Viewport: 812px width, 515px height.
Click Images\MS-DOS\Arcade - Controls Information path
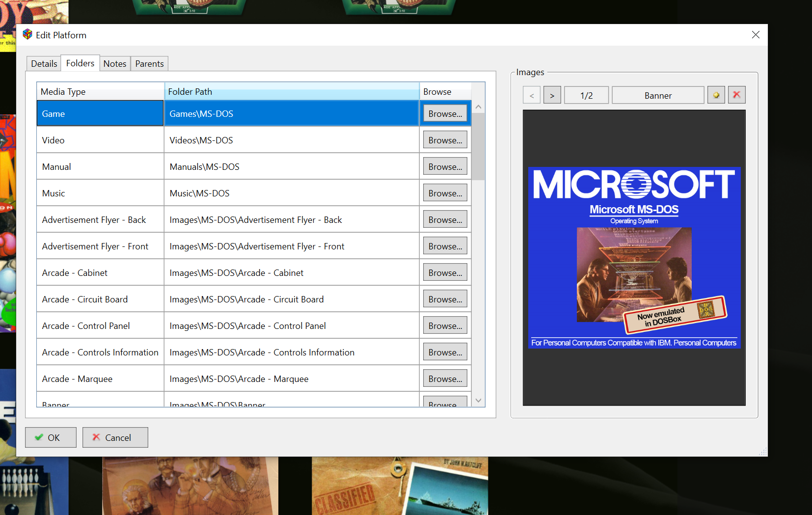point(292,352)
